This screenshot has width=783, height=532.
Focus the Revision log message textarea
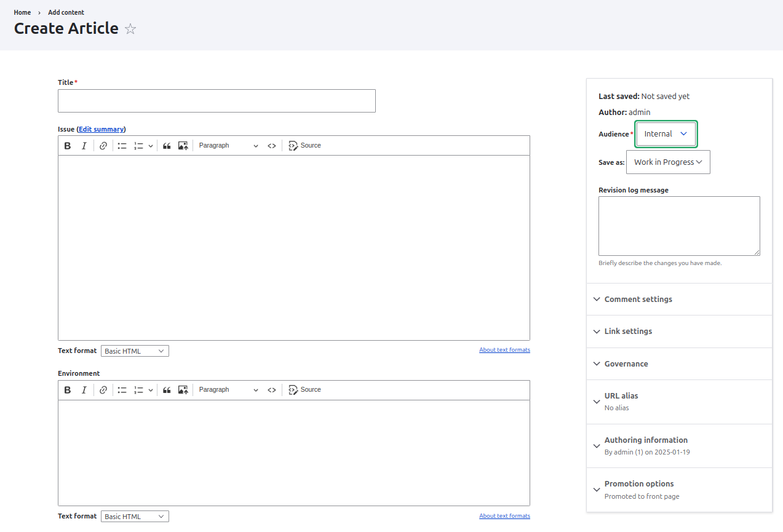coord(679,226)
